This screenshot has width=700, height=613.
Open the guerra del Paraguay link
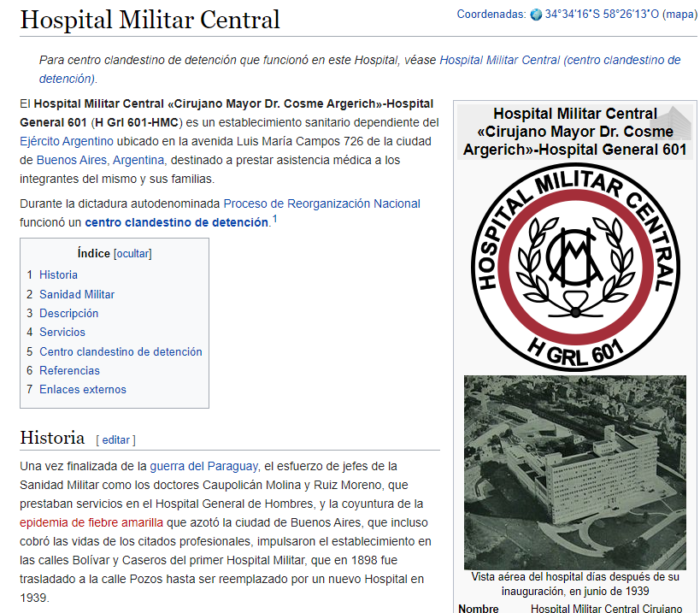[203, 466]
